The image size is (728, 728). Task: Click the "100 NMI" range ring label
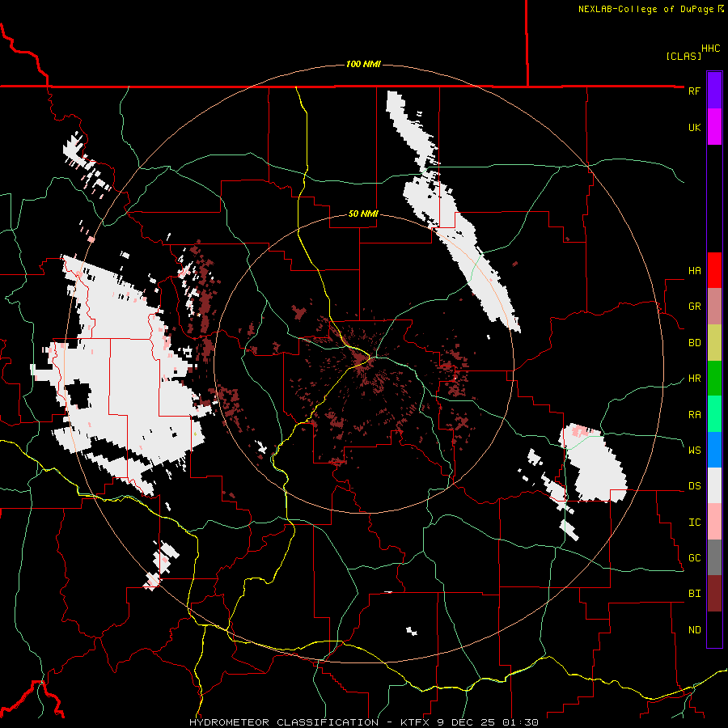363,64
